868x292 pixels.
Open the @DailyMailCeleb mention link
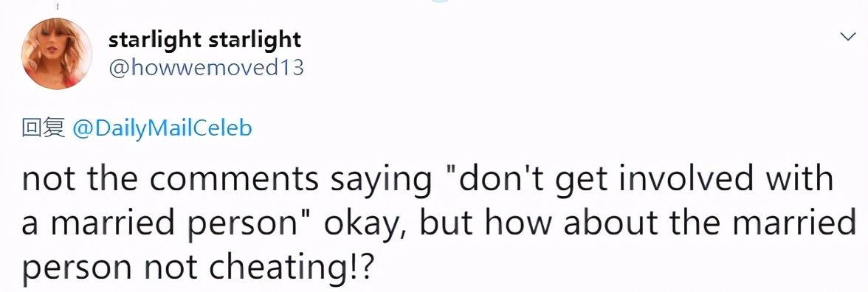pyautogui.click(x=162, y=129)
